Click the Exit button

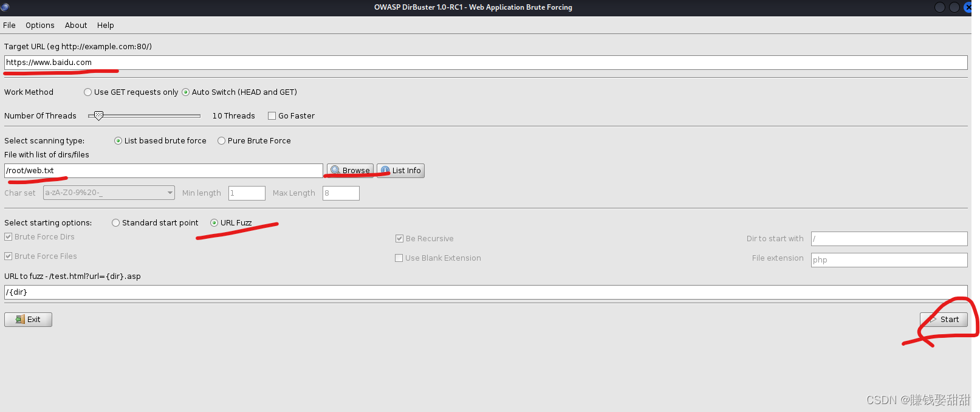tap(28, 320)
